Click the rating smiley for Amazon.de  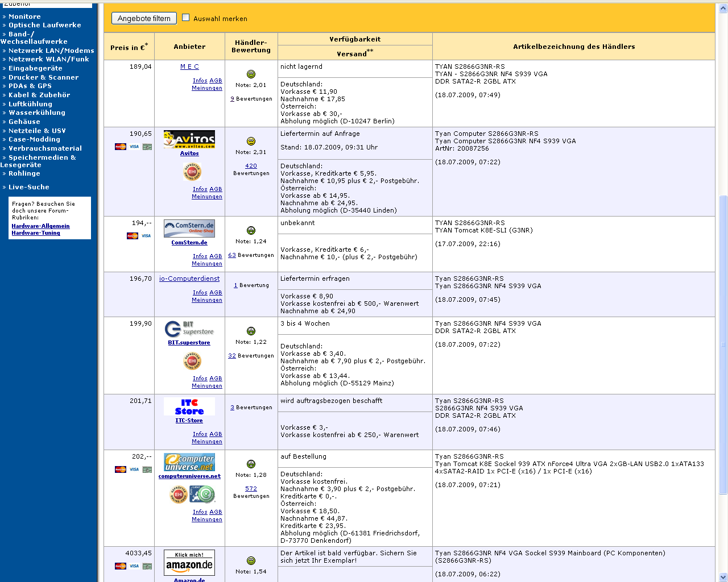251,560
